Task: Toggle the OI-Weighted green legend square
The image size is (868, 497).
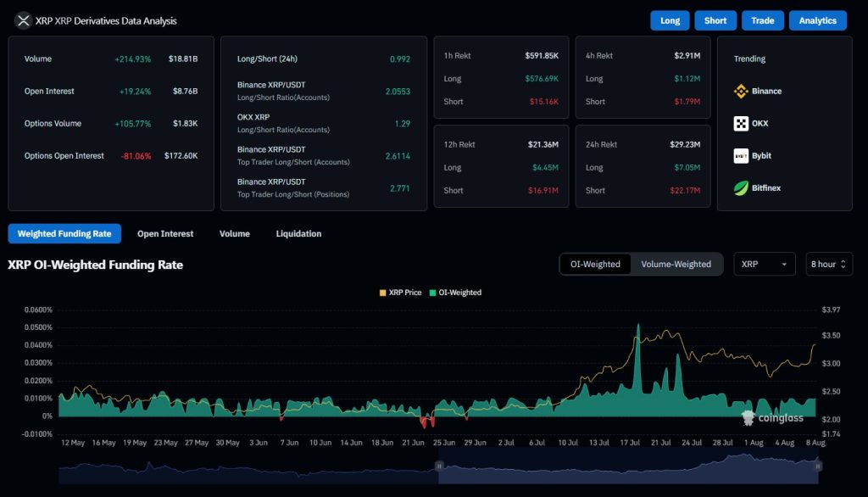Action: (432, 293)
